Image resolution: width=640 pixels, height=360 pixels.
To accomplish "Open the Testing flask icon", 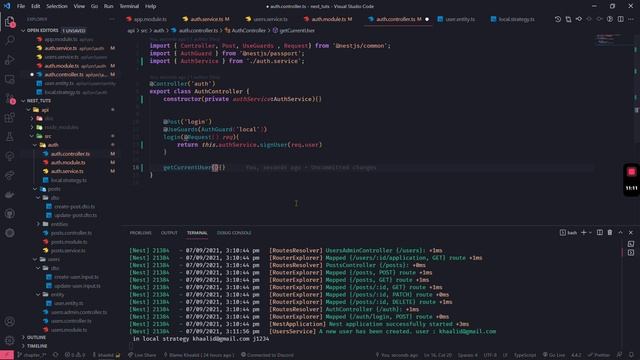I will 10,137.
